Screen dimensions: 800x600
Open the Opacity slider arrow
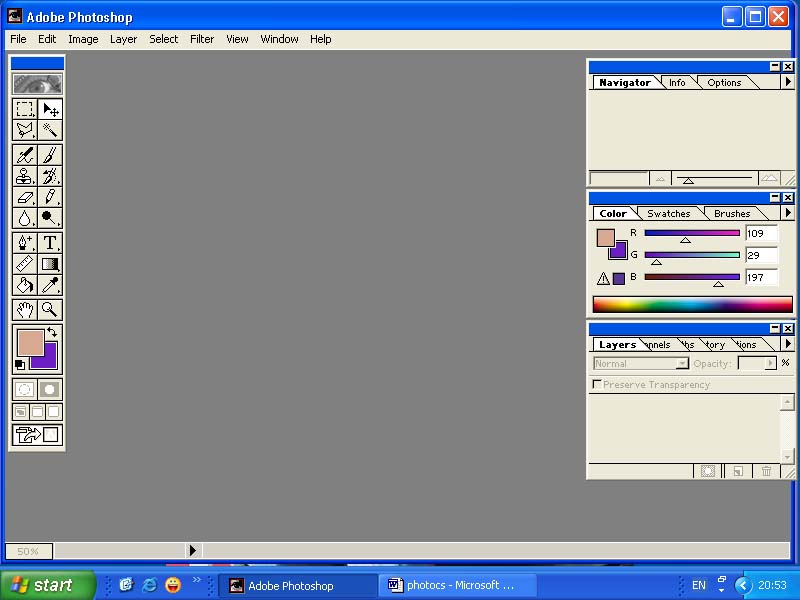(770, 363)
